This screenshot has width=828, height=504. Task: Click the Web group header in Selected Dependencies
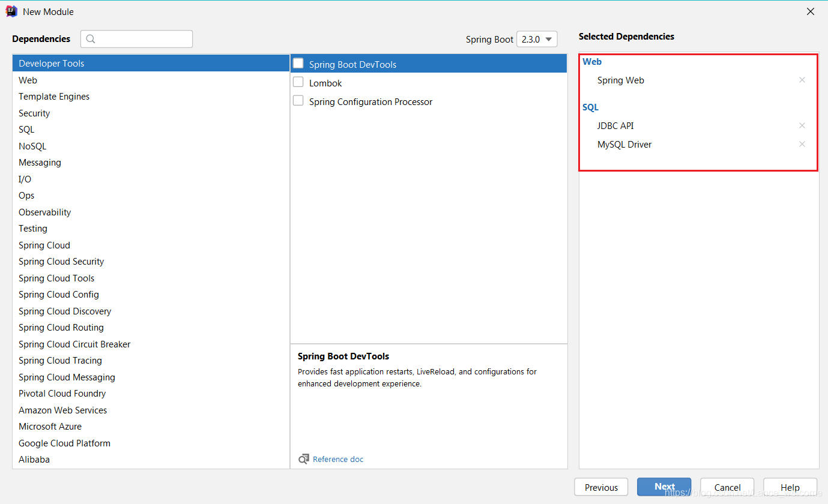592,61
